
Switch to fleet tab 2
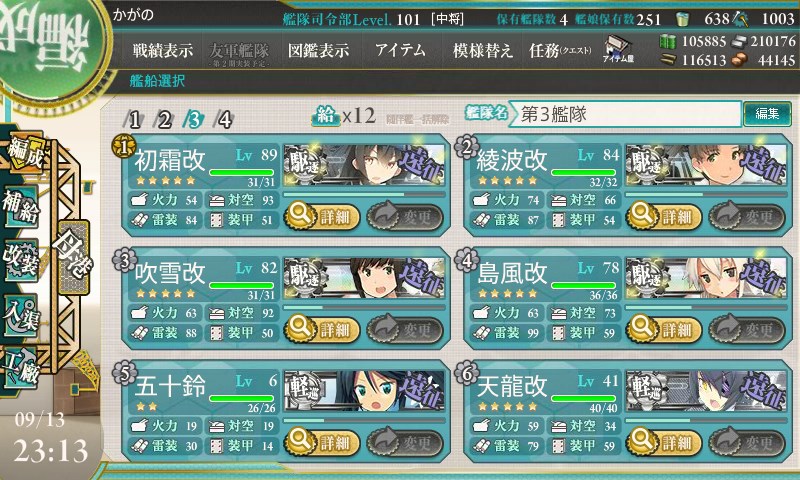164,120
